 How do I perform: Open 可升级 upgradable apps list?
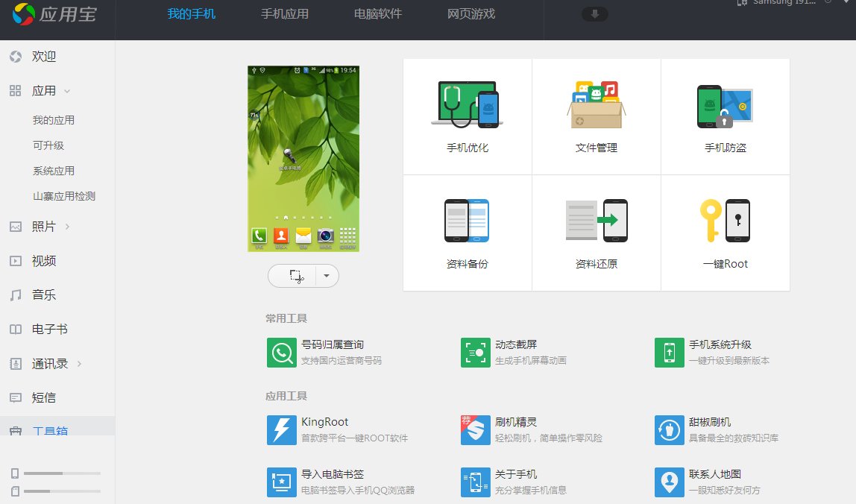tap(48, 145)
